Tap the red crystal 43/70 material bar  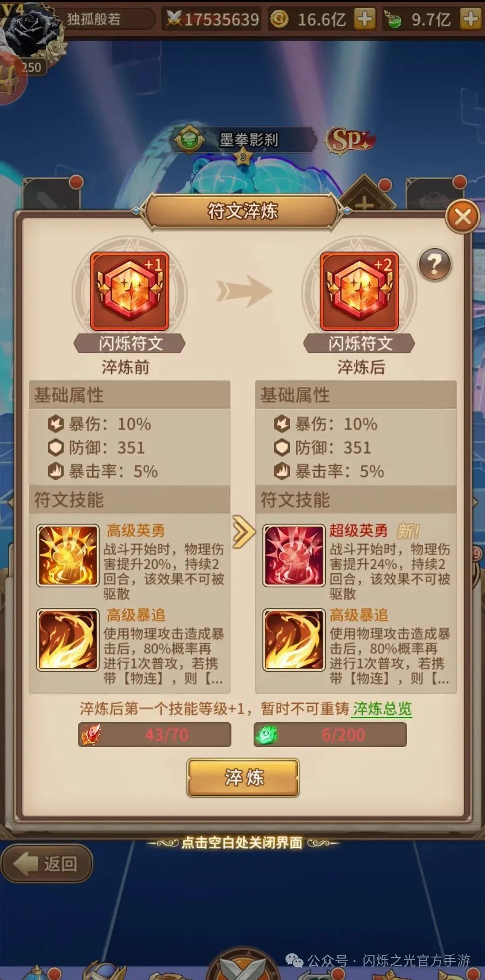point(154,735)
